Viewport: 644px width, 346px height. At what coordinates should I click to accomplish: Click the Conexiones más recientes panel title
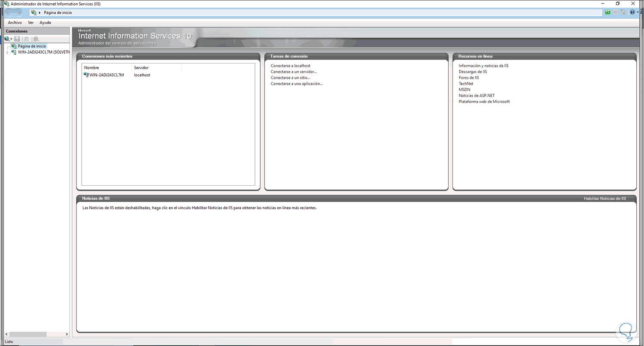tap(107, 56)
